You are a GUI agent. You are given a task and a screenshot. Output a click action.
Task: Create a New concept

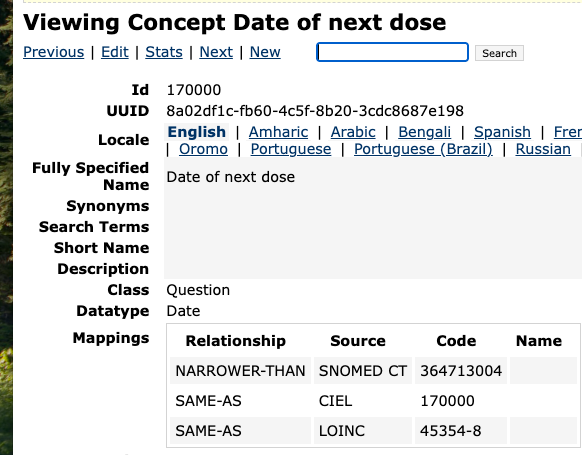[265, 52]
